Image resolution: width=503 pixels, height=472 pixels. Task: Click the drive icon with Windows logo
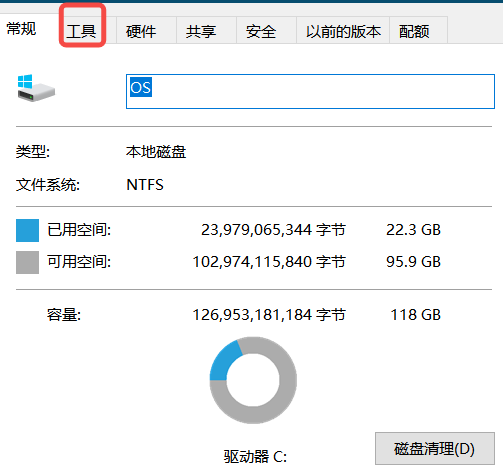[x=36, y=88]
